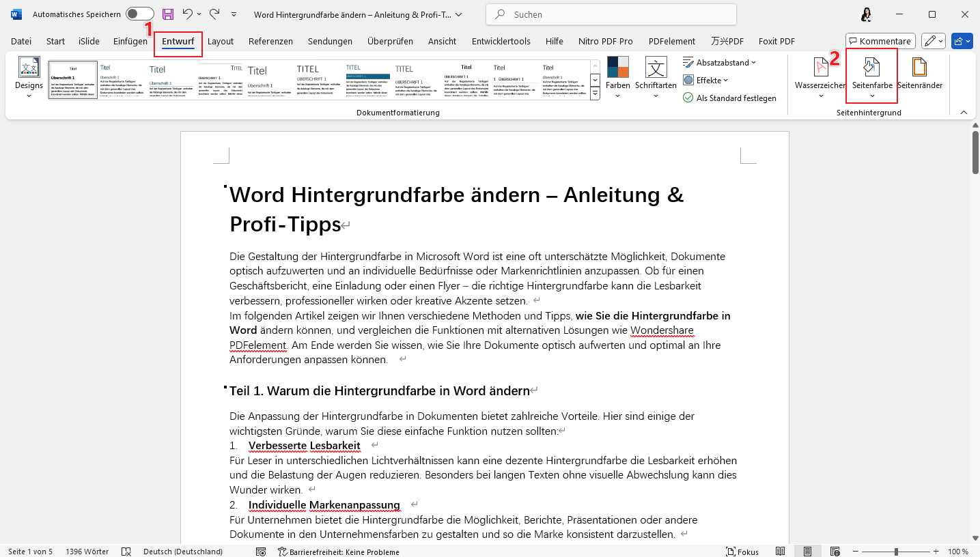The image size is (980, 557).
Task: Click the zoom out minus button
Action: pyautogui.click(x=855, y=552)
